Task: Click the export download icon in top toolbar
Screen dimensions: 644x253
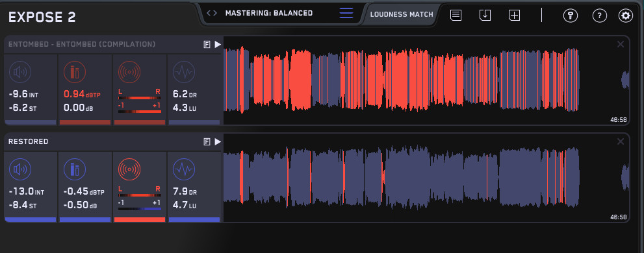Action: tap(485, 15)
